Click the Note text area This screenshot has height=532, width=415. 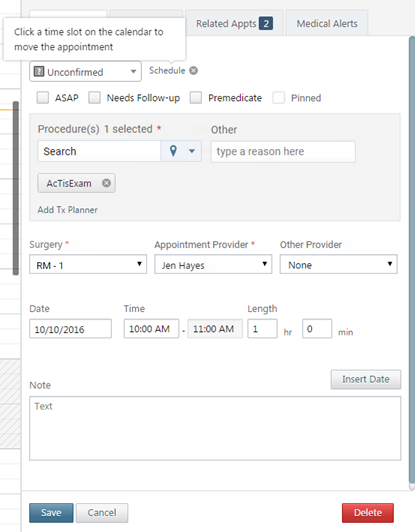click(x=215, y=428)
